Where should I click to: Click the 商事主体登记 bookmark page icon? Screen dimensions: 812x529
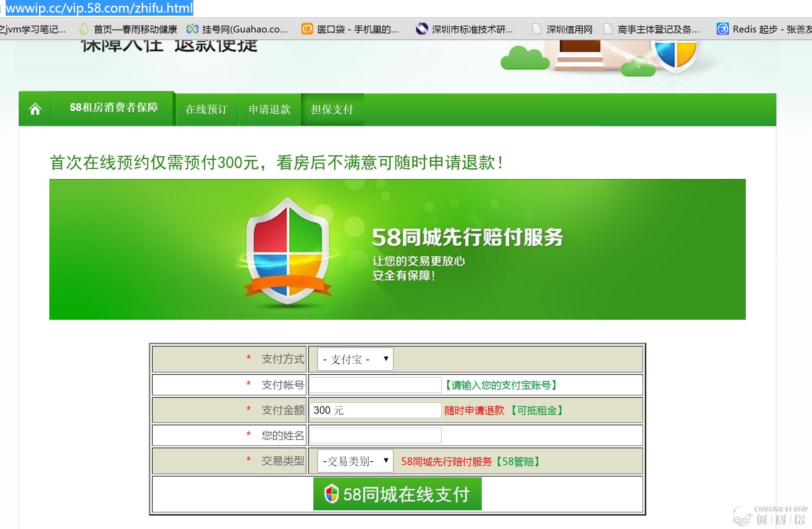coord(608,29)
